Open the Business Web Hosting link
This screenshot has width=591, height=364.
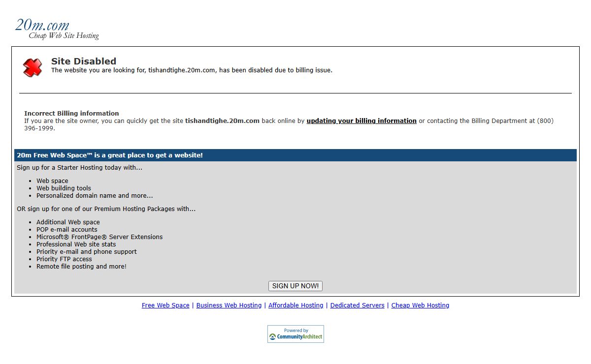pos(229,305)
